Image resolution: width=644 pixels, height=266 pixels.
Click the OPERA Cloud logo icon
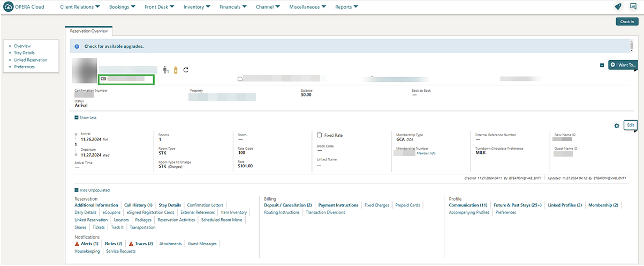(x=9, y=7)
